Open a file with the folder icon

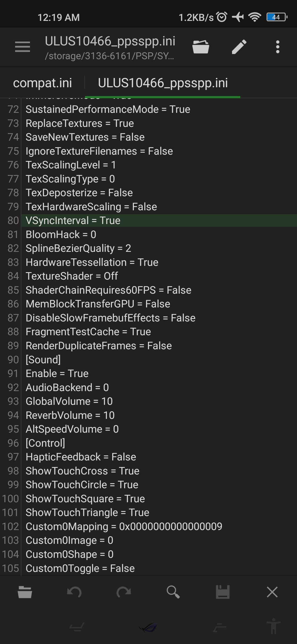[201, 46]
